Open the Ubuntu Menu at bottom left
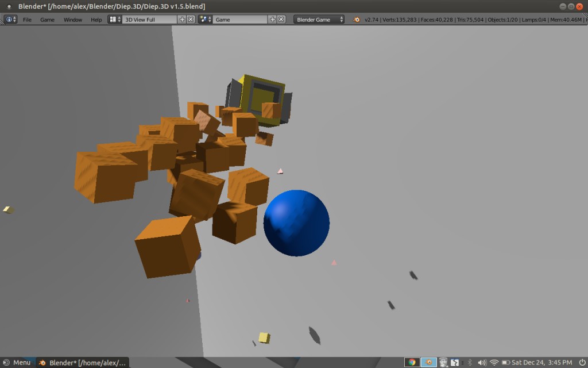 (17, 363)
